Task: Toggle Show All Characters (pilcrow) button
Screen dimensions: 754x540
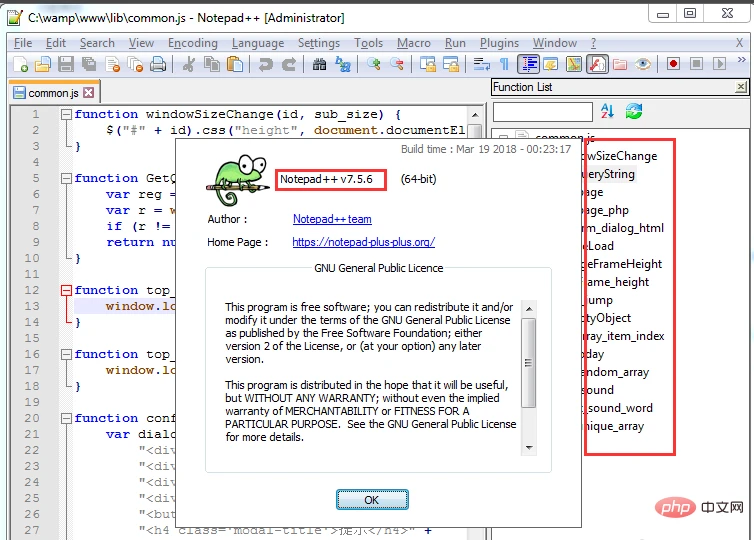Action: tap(505, 64)
